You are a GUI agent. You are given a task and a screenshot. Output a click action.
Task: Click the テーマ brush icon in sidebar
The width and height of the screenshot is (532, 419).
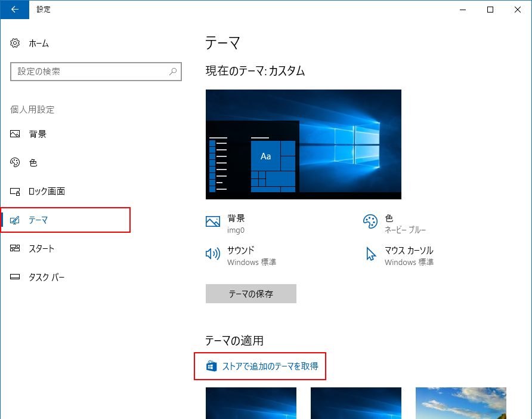tap(15, 220)
